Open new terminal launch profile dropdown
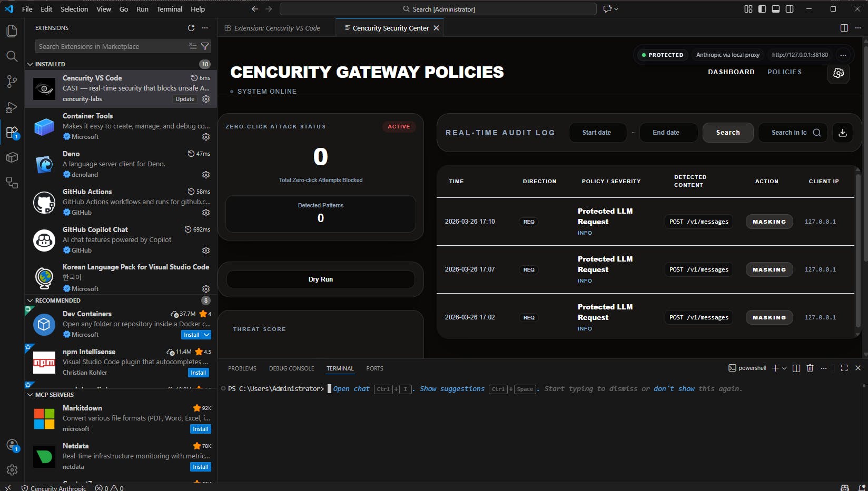This screenshot has width=868, height=491. pyautogui.click(x=784, y=368)
